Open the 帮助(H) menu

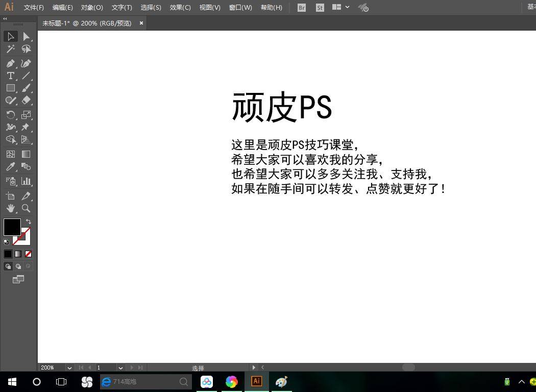tap(272, 8)
